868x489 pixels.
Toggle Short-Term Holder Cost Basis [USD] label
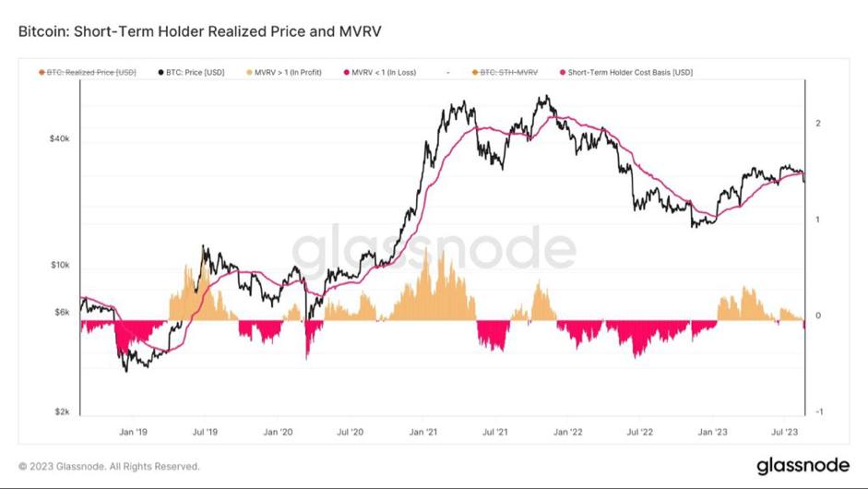coord(630,72)
